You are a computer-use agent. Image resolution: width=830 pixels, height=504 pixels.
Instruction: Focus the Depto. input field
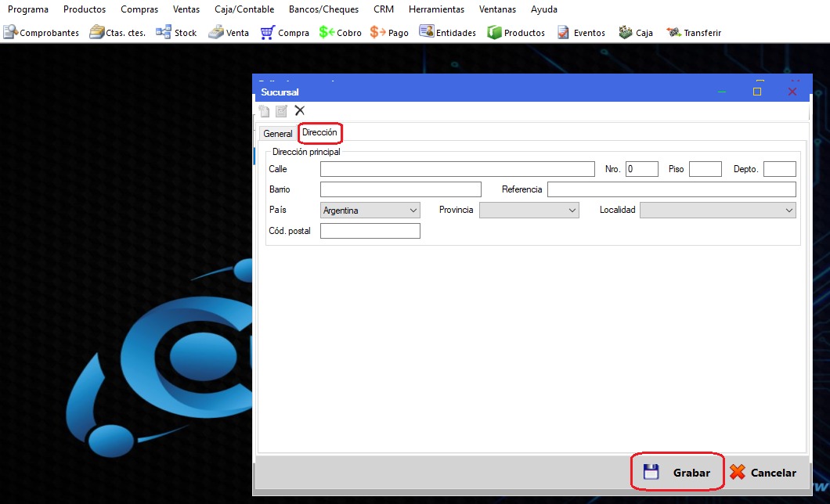[x=780, y=169]
